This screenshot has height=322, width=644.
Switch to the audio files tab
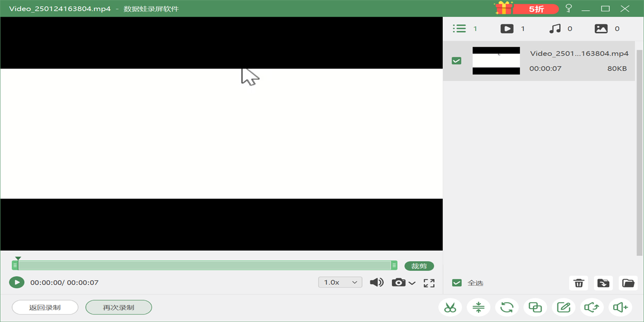(560, 29)
